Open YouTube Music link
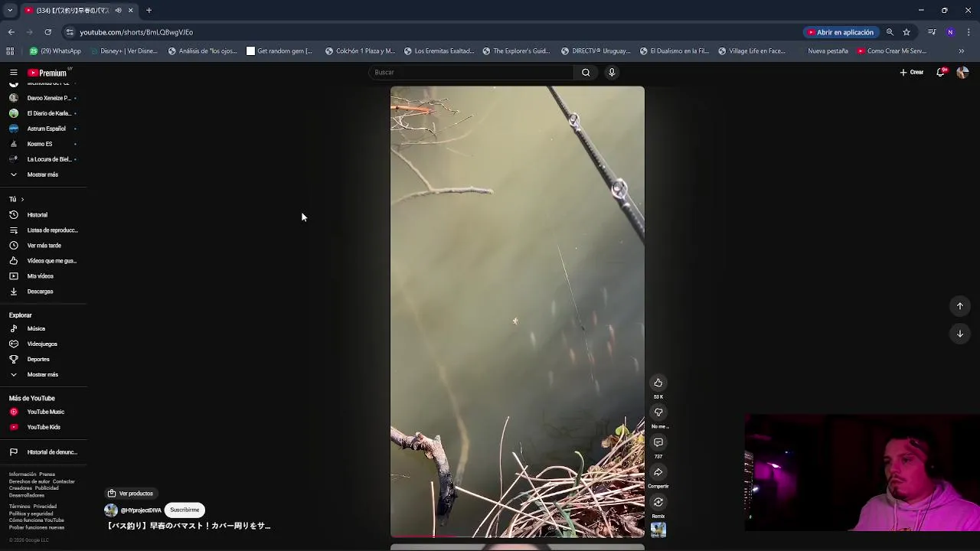This screenshot has width=980, height=551. (45, 412)
